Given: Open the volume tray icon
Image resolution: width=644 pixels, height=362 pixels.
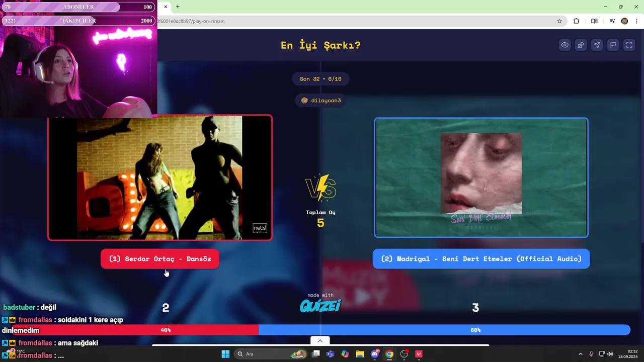Looking at the screenshot, I should point(610,354).
